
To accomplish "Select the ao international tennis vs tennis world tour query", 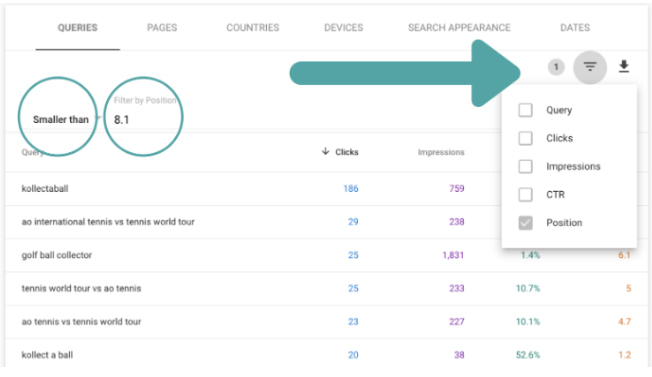I will [108, 222].
